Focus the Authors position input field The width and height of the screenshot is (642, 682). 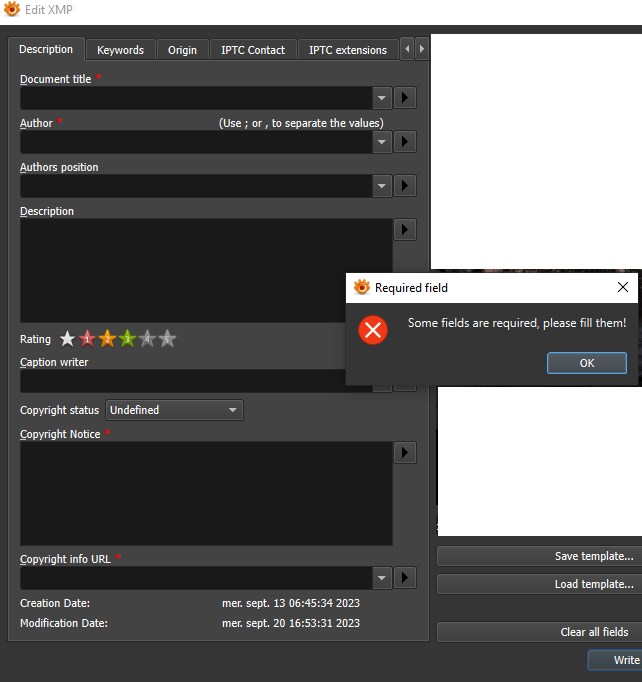(x=196, y=186)
